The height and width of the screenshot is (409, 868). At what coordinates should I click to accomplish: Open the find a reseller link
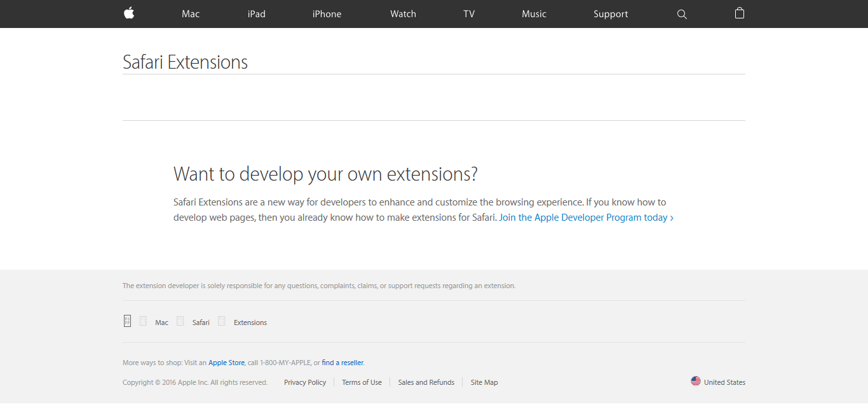pyautogui.click(x=342, y=363)
